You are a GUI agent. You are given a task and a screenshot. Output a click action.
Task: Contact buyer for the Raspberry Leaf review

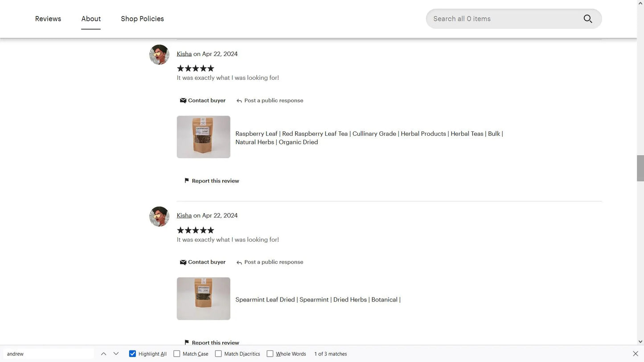point(203,101)
